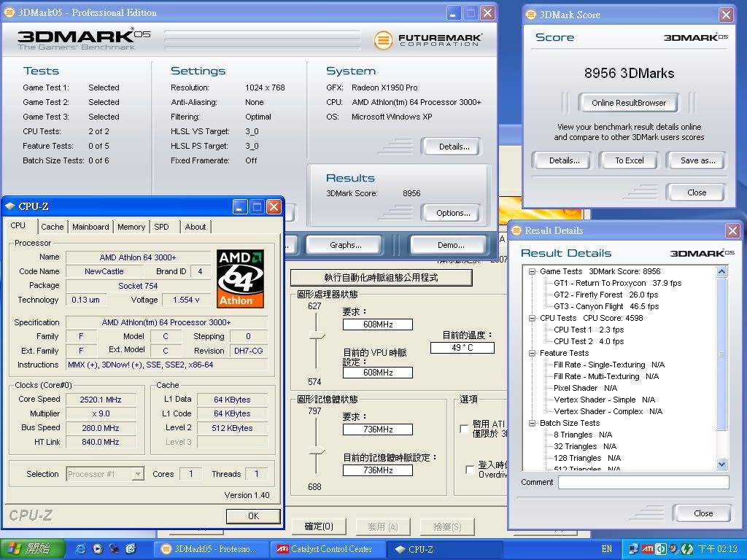This screenshot has height=560, width=747.
Task: Open the Processor selection dropdown in CPU-Z
Action: 137,474
